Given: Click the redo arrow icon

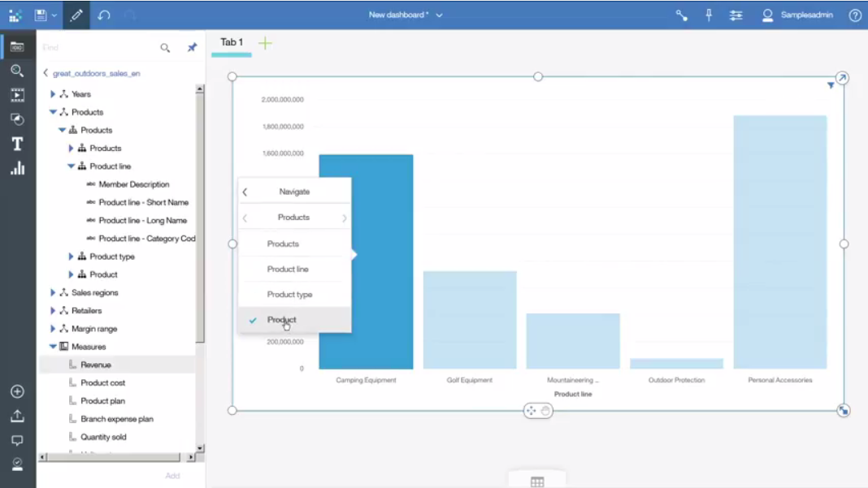Looking at the screenshot, I should [x=131, y=15].
